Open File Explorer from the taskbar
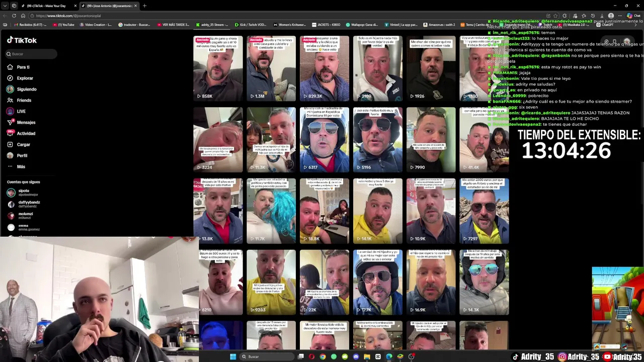This screenshot has height=362, width=644. coord(367,356)
